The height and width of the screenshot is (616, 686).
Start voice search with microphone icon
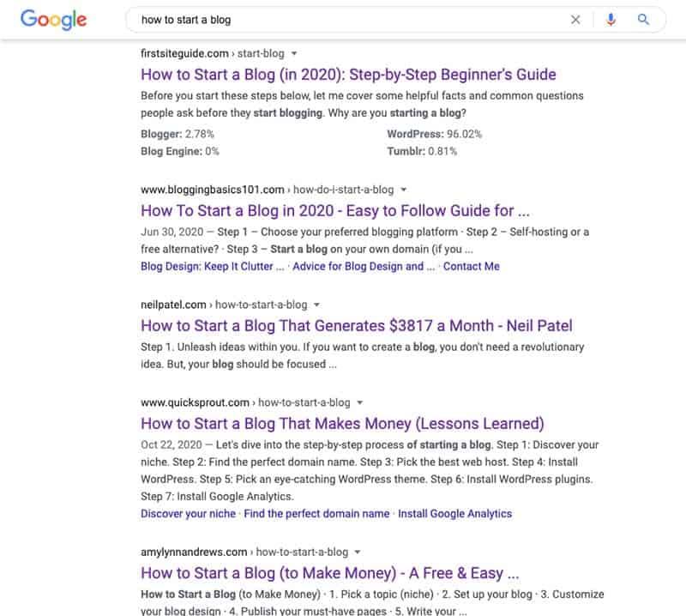611,20
